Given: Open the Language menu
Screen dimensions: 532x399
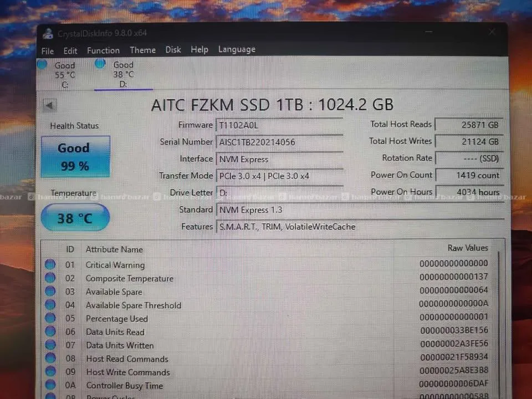Looking at the screenshot, I should [237, 49].
